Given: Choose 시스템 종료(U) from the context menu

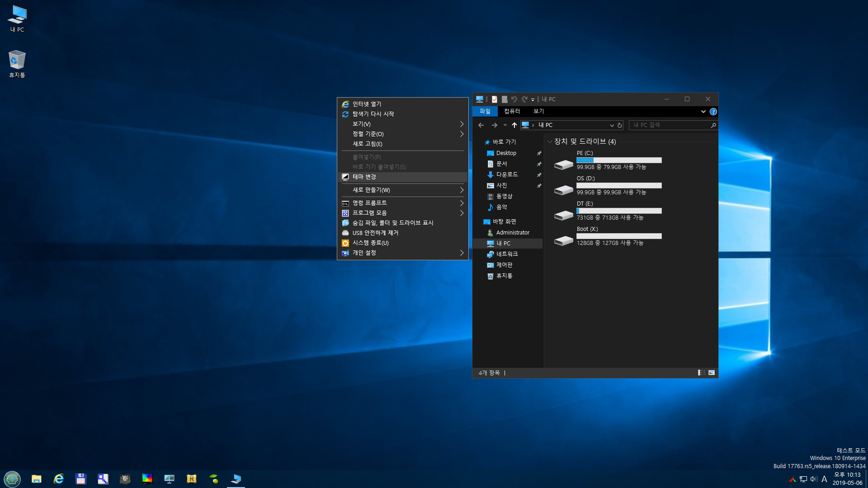Looking at the screenshot, I should (x=403, y=243).
